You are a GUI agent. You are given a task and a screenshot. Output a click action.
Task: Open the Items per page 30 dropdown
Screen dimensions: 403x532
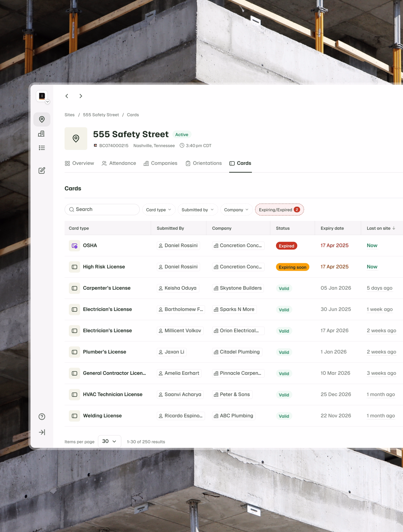click(109, 441)
